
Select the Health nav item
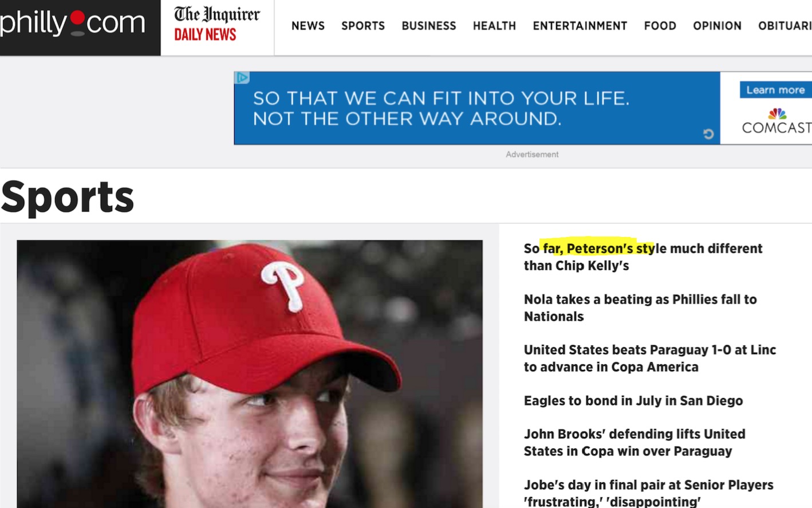494,26
